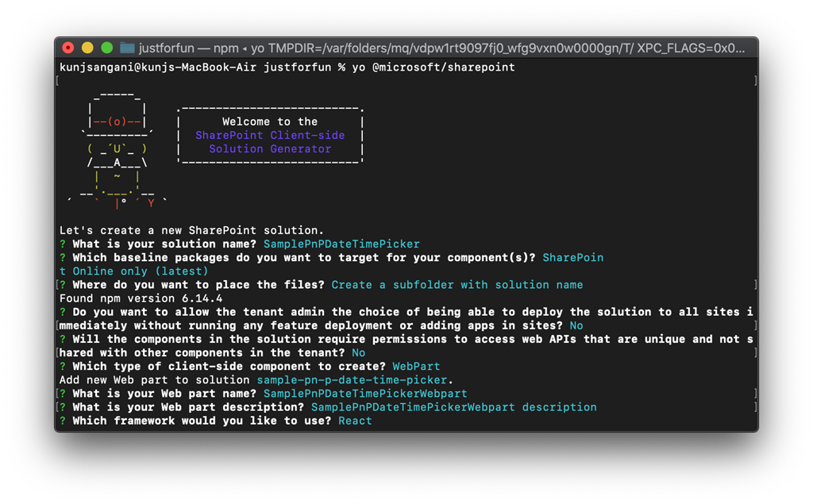Click the question mark before Web part name
This screenshot has width=813, height=504.
click(x=63, y=394)
